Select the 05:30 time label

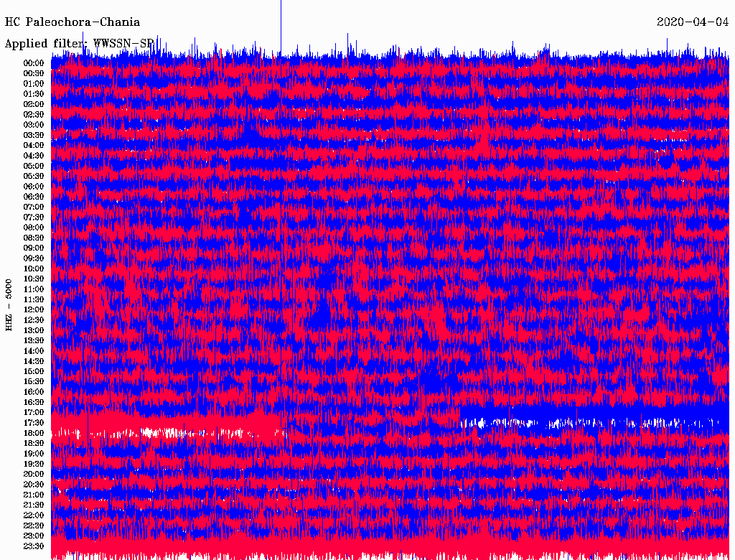point(34,176)
